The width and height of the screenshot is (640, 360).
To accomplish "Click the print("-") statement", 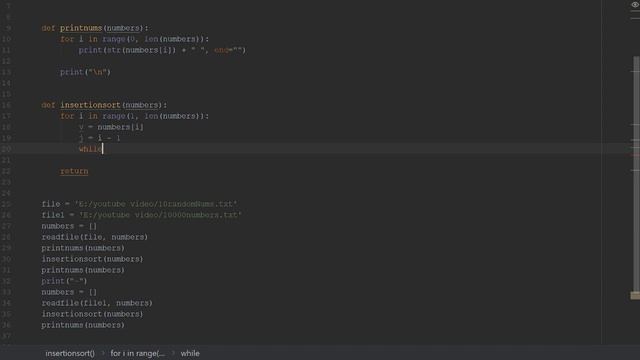I will point(64,281).
